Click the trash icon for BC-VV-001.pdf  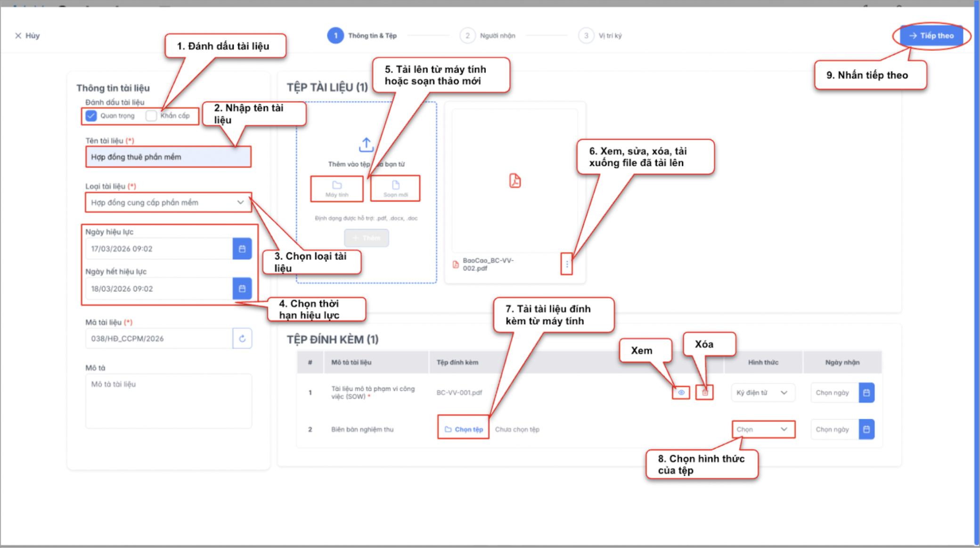705,392
